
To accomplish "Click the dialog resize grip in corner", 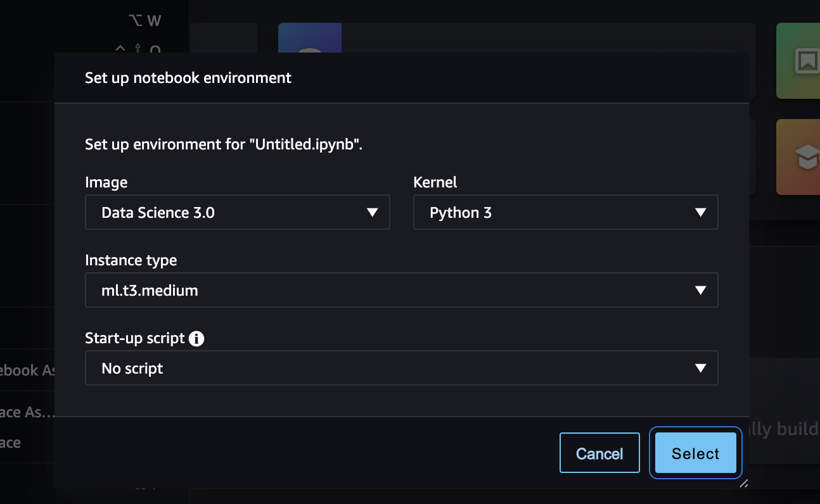I will point(743,484).
